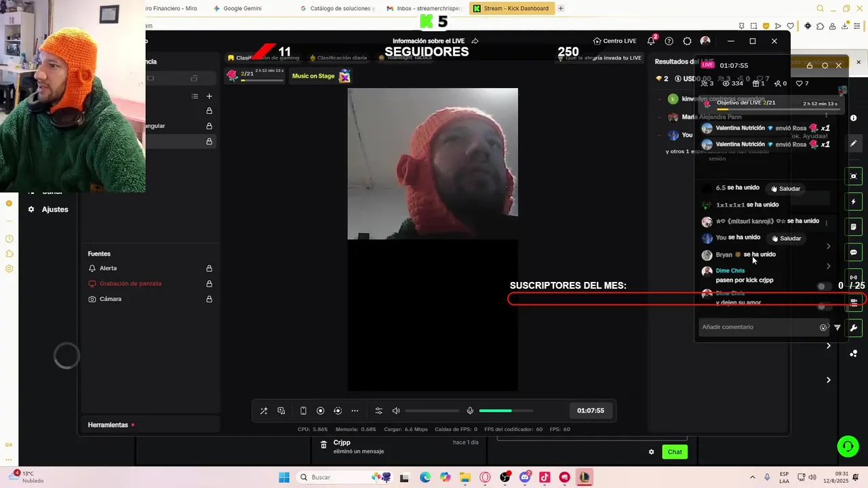The height and width of the screenshot is (488, 868).
Task: Share the Información sobre el LIVE arrow
Action: [x=475, y=41]
